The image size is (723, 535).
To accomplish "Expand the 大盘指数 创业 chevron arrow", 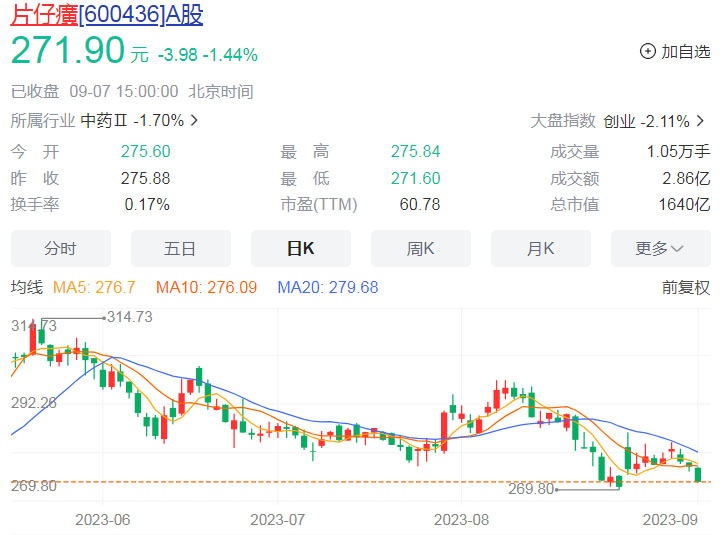I will click(x=700, y=121).
